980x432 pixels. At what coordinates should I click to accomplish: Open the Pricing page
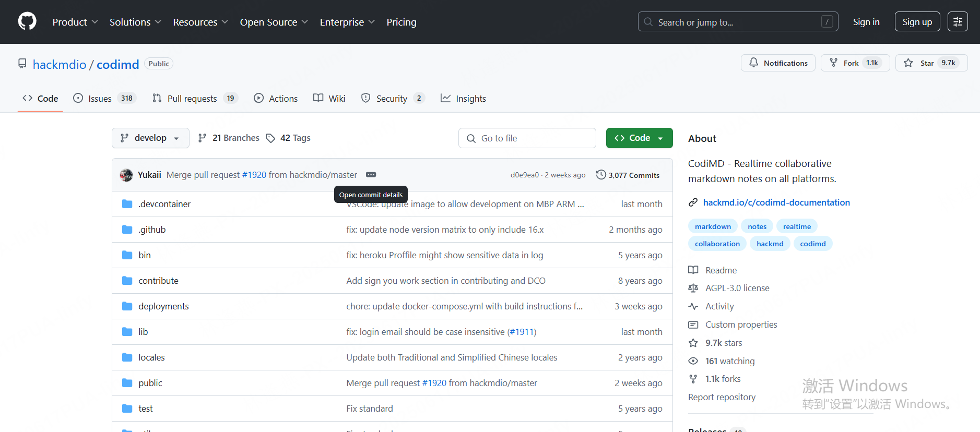click(402, 22)
